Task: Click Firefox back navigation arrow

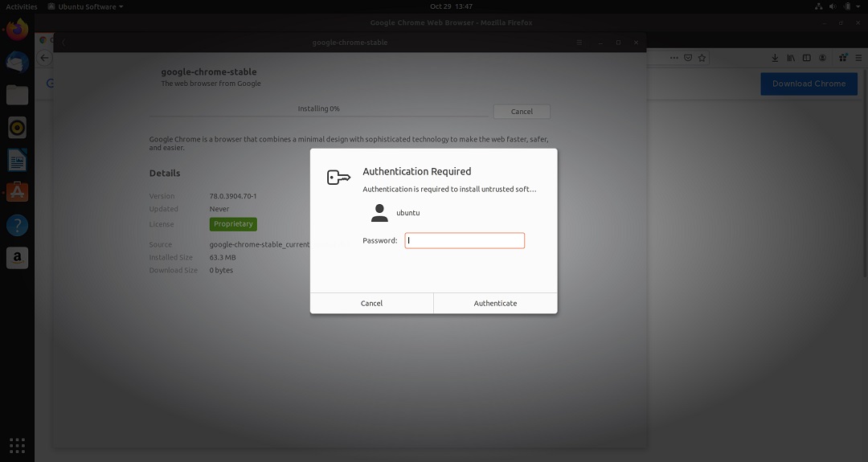Action: [44, 58]
